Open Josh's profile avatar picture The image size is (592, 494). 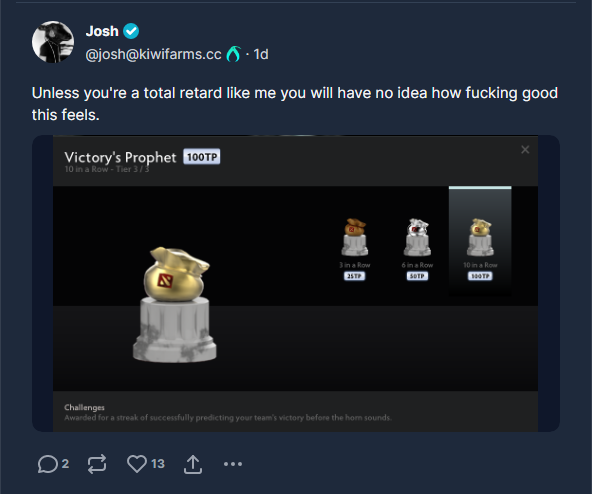53,42
